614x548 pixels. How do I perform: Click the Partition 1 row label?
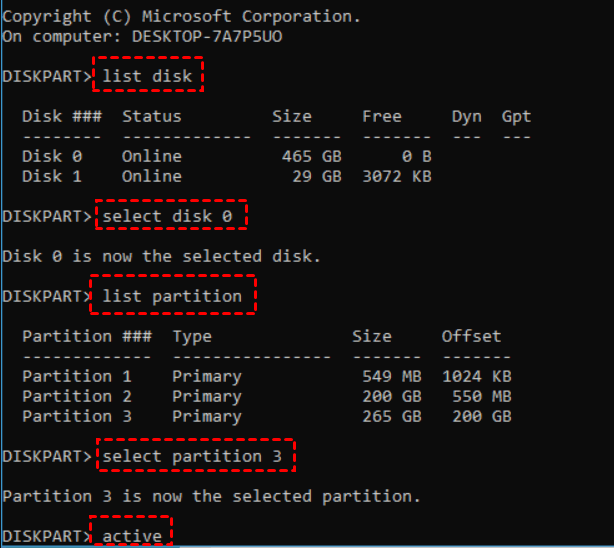pyautogui.click(x=77, y=376)
